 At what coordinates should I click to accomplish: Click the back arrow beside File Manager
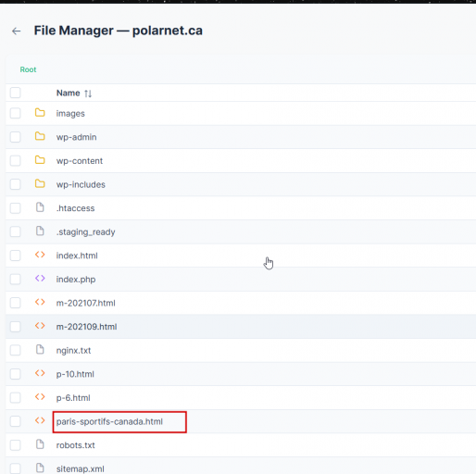[16, 31]
